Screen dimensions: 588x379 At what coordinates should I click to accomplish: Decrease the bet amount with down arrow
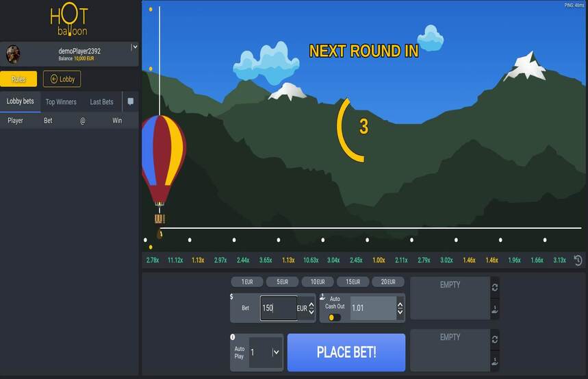click(x=311, y=312)
